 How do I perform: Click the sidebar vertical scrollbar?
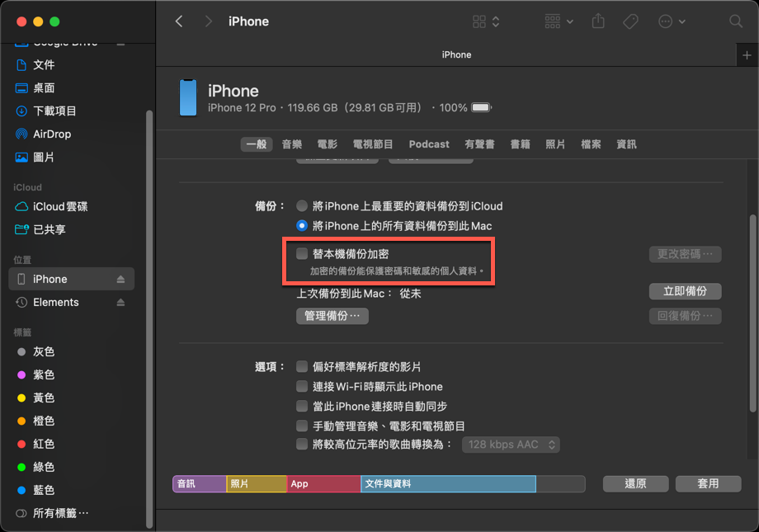click(149, 319)
